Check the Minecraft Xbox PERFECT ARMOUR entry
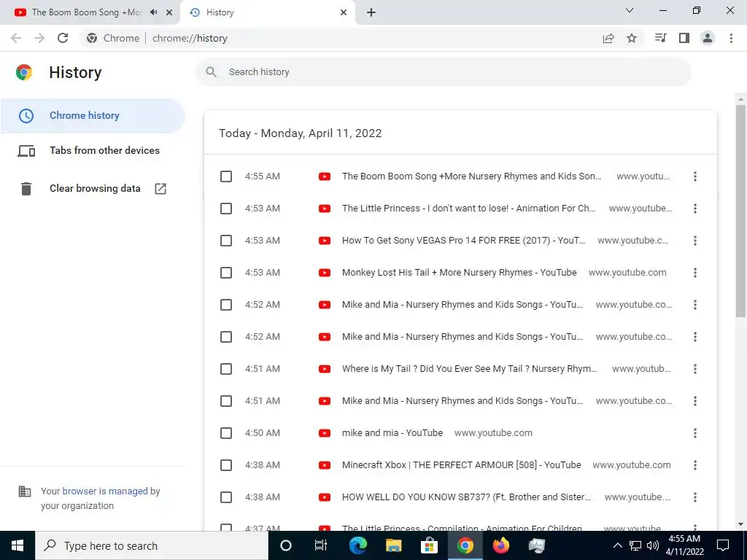 pyautogui.click(x=226, y=465)
